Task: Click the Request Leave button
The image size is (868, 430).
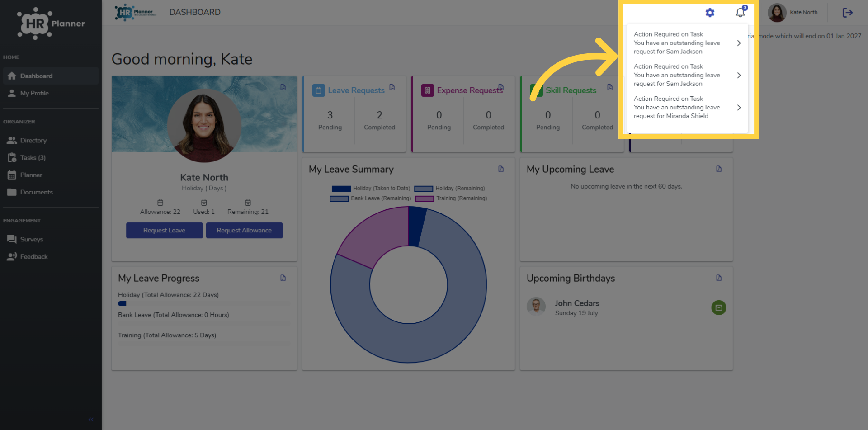Action: coord(165,230)
